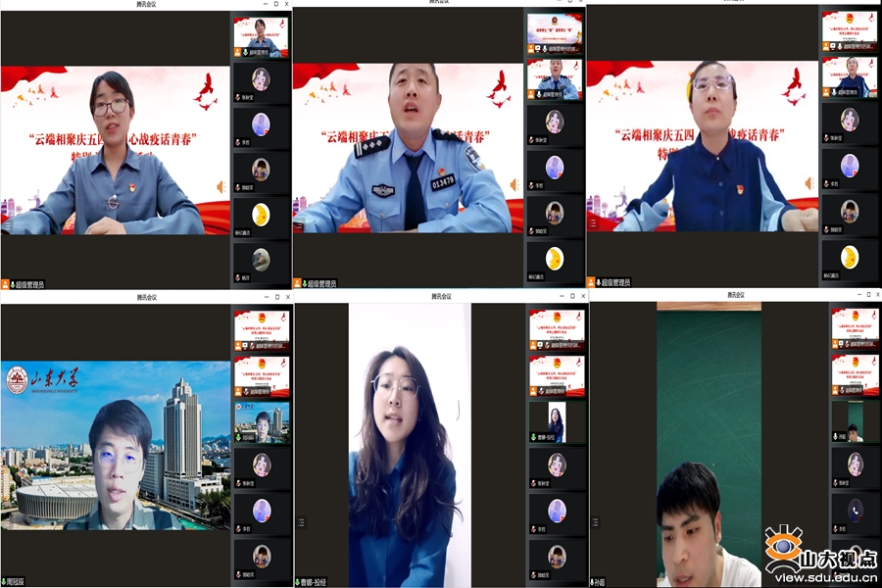The width and height of the screenshot is (882, 588).
Task: Click speaker icon on top-right window's slide
Action: click(809, 183)
